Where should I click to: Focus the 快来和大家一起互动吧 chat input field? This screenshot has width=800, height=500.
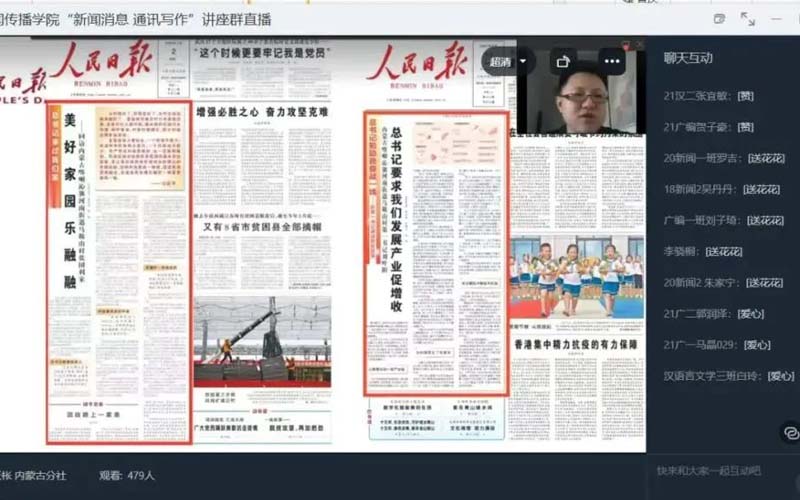tap(709, 470)
